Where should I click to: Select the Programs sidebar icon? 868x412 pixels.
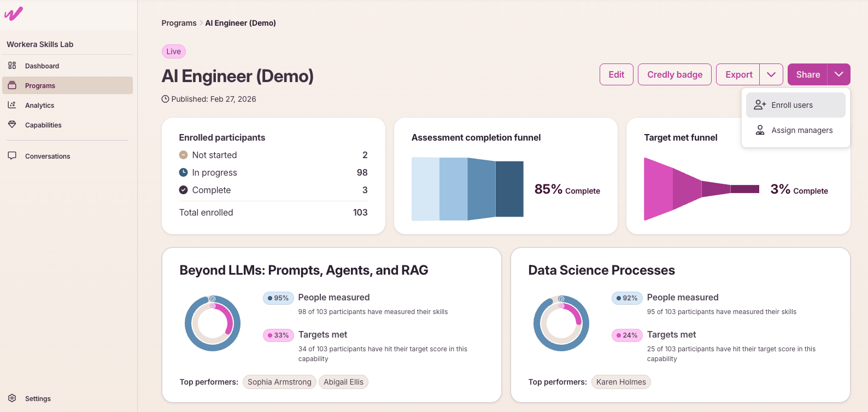(x=12, y=85)
